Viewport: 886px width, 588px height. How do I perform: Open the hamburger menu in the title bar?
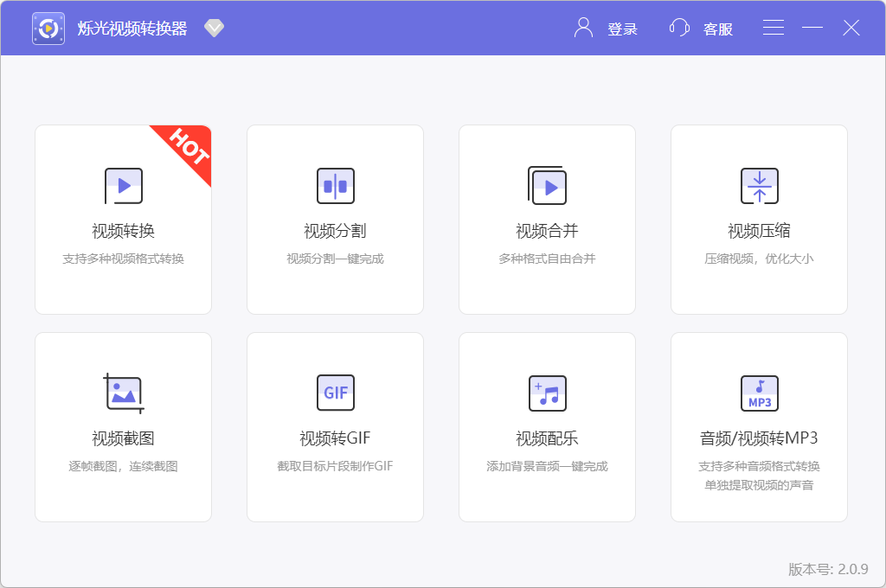(x=773, y=27)
